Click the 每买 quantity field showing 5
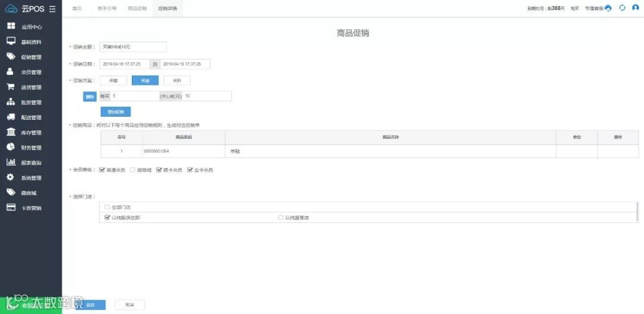This screenshot has height=314, width=644. point(134,96)
